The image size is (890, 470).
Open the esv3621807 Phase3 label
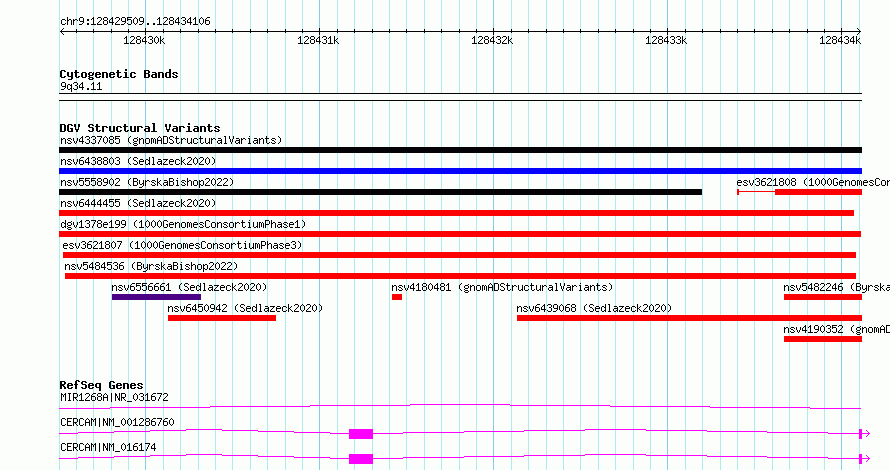pos(182,245)
